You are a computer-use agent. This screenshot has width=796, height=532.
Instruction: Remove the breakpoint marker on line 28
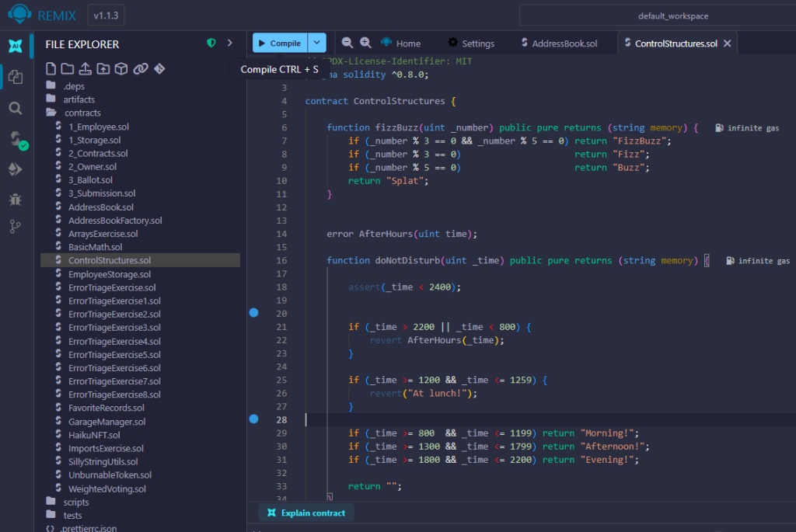[253, 419]
